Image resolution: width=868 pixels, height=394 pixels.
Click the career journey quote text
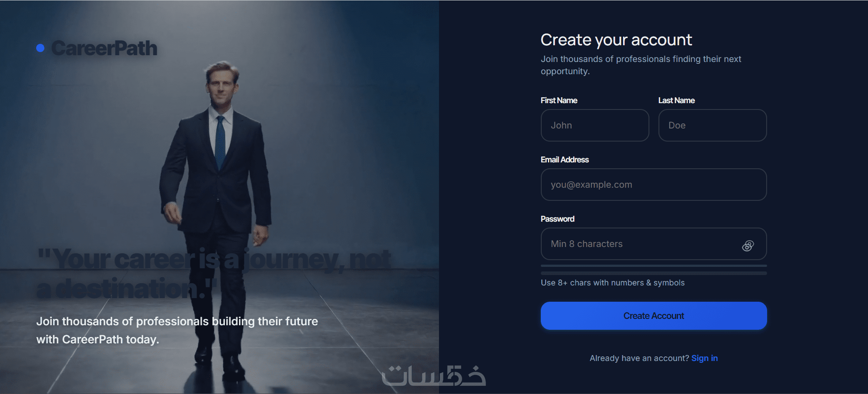point(214,274)
